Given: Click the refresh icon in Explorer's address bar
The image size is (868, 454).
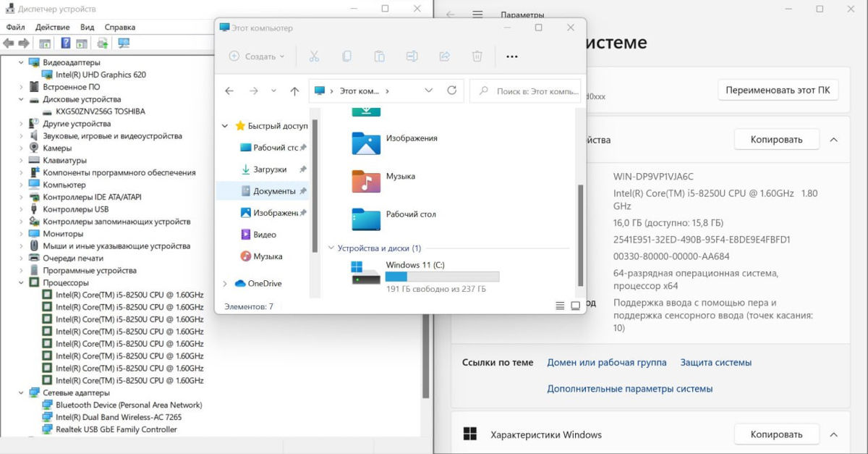Looking at the screenshot, I should coord(452,91).
